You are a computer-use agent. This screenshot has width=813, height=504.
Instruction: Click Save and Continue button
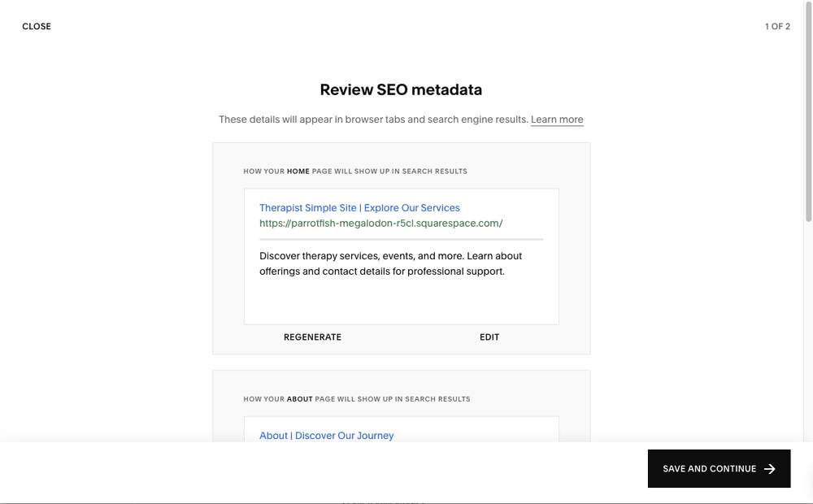tap(720, 469)
